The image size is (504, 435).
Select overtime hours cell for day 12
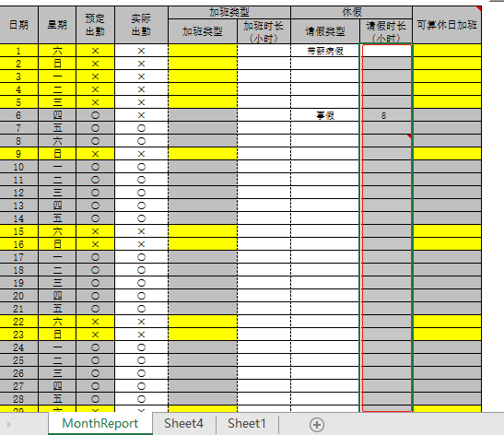(264, 193)
